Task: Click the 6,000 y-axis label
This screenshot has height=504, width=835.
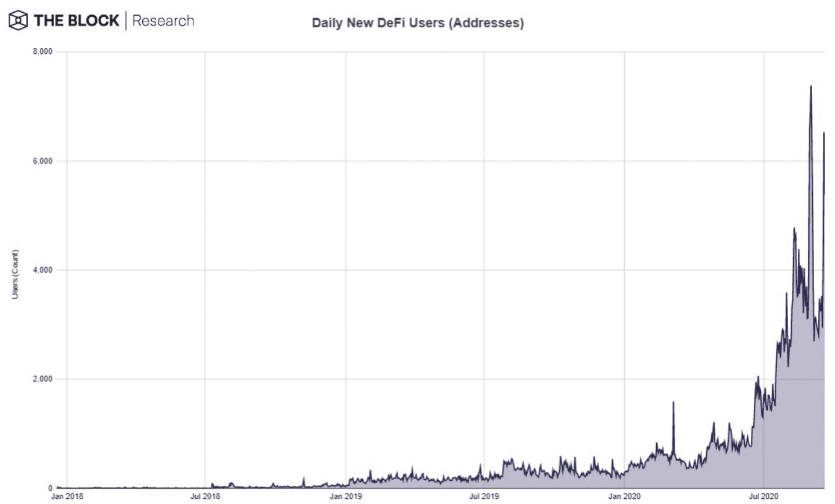Action: pyautogui.click(x=42, y=161)
